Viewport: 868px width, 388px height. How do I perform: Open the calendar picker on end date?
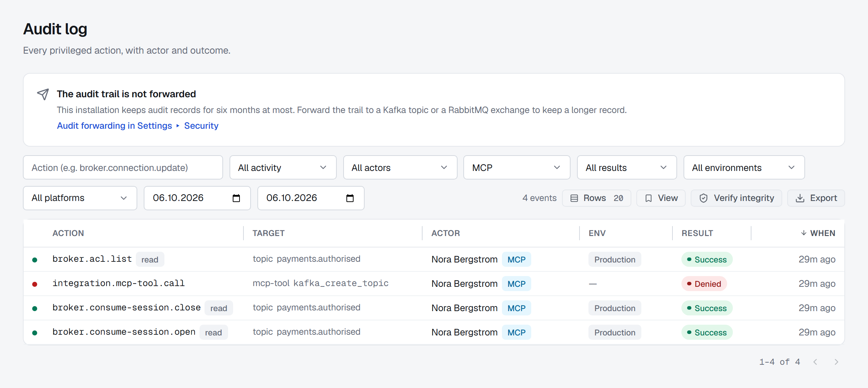[x=350, y=198]
